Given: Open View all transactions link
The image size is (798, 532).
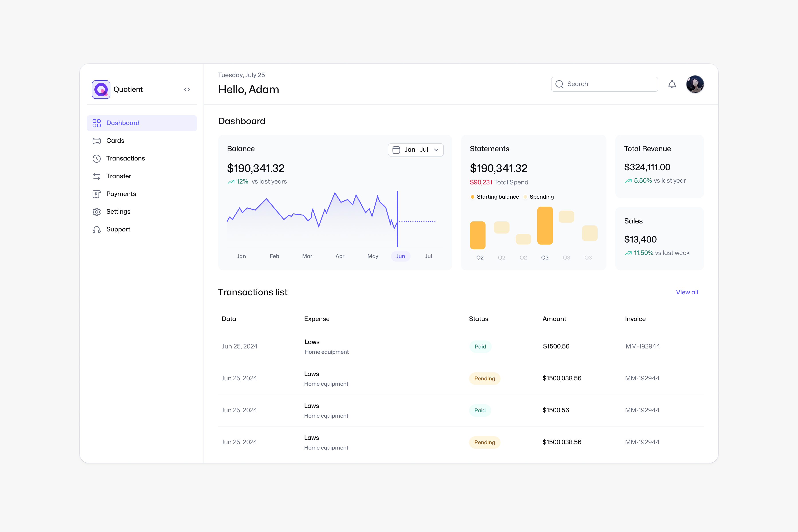Looking at the screenshot, I should pyautogui.click(x=687, y=292).
